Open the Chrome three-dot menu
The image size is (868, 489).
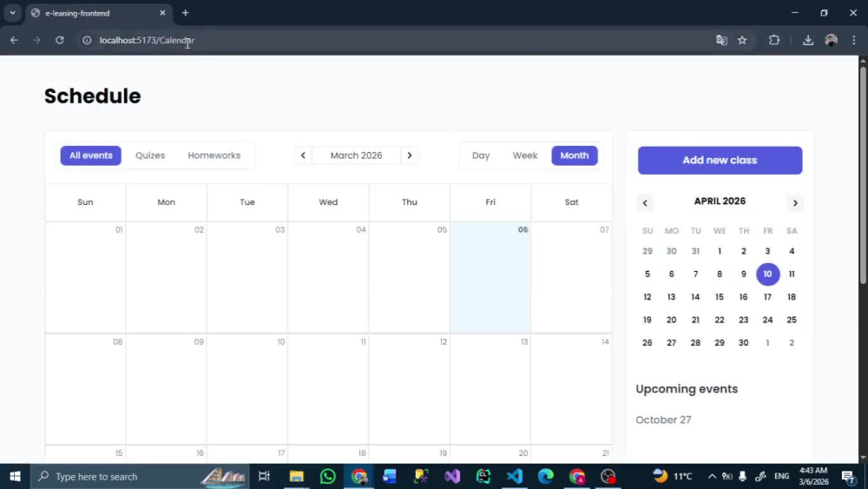(x=854, y=40)
